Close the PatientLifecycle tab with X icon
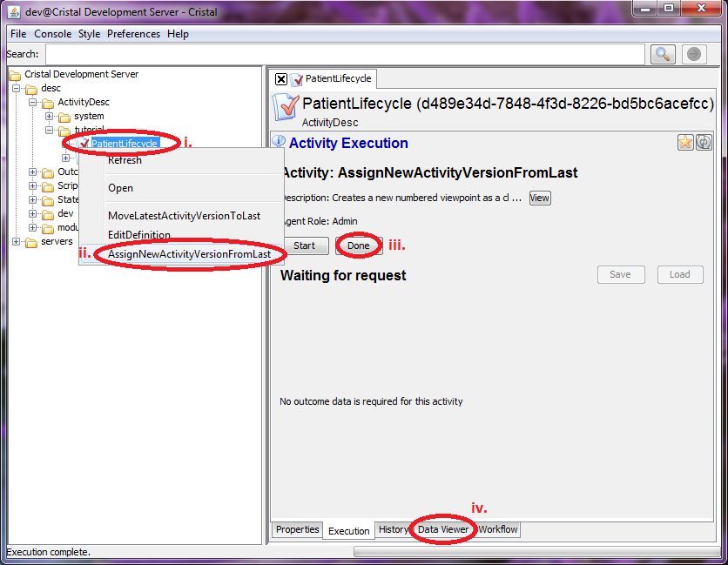 pos(281,79)
